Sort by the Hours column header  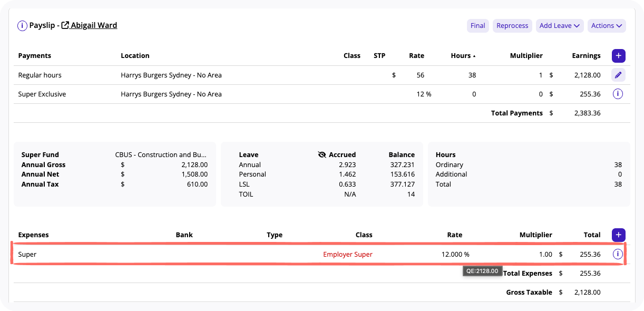point(463,55)
